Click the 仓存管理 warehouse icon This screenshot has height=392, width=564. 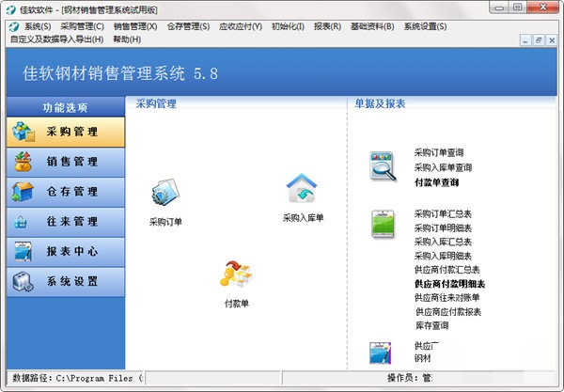[23, 192]
